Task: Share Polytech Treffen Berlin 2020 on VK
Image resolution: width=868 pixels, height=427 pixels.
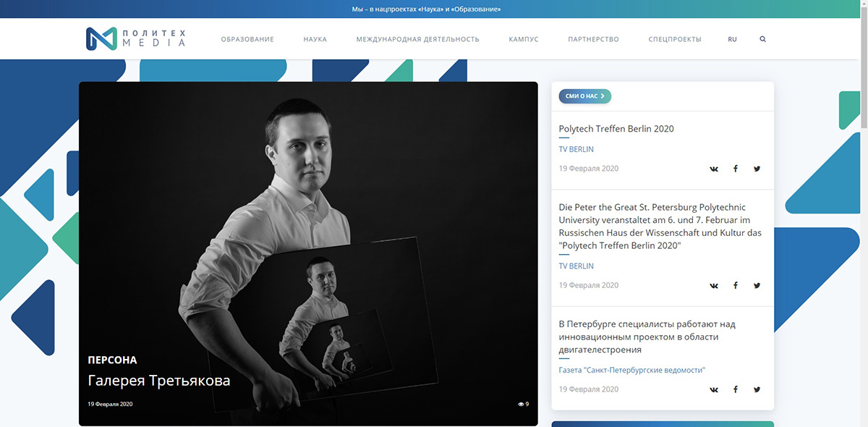Action: coord(714,169)
